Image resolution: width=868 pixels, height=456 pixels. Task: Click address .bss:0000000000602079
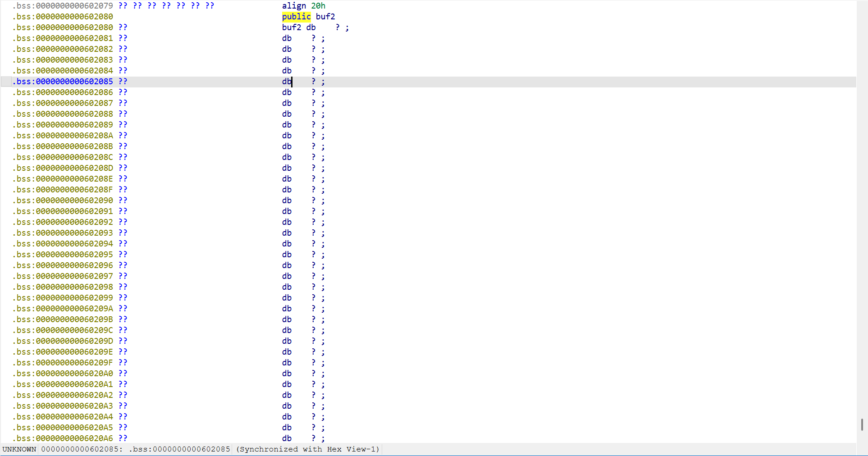[63, 6]
